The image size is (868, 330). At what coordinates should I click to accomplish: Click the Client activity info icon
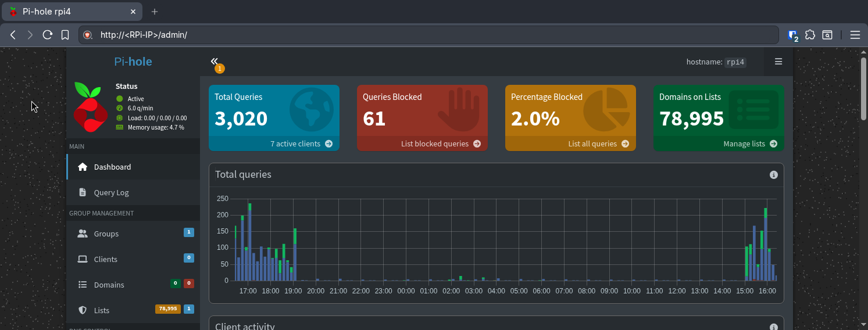pyautogui.click(x=773, y=327)
